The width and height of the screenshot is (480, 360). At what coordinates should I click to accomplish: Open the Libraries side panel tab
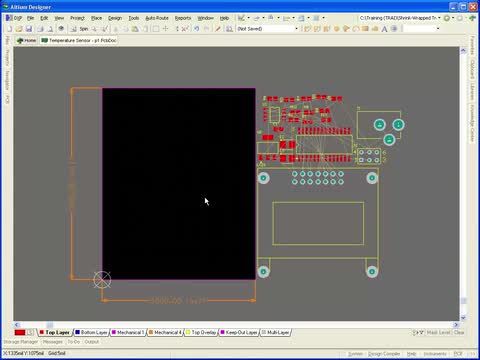pyautogui.click(x=472, y=91)
